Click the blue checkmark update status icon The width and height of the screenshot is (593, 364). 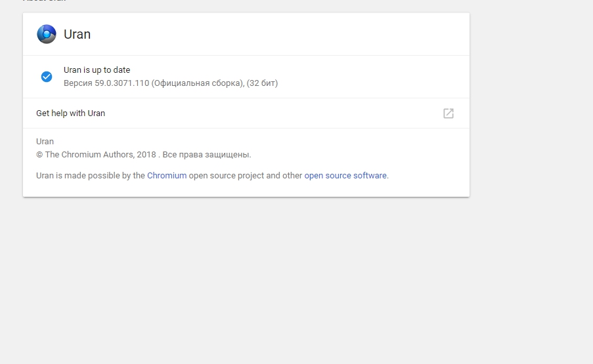47,77
